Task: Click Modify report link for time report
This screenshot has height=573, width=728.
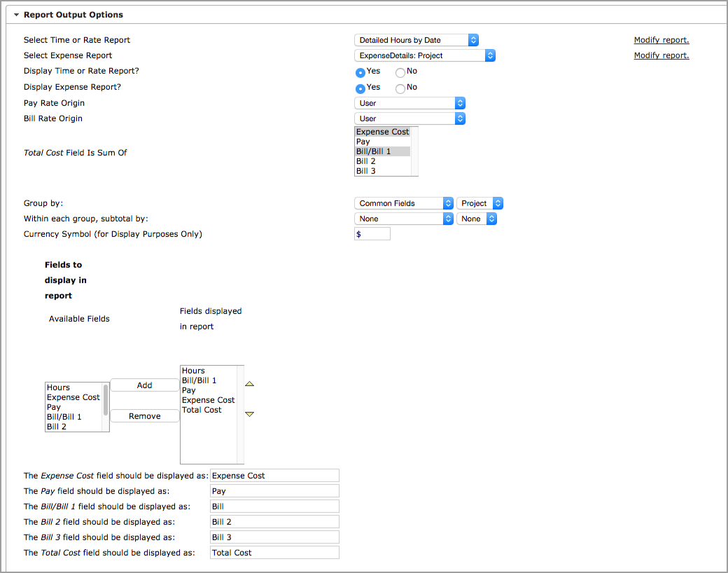Action: pos(661,40)
